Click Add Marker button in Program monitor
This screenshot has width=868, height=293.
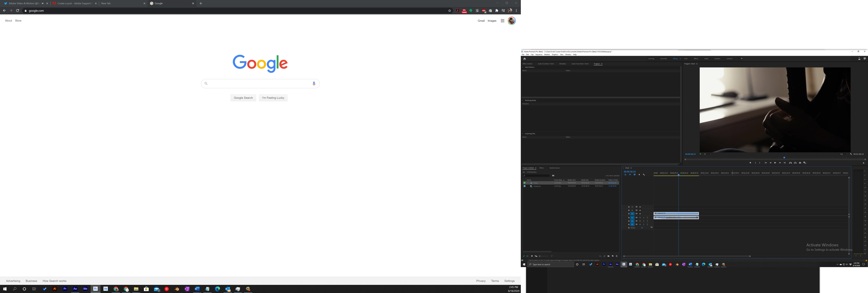pyautogui.click(x=750, y=163)
